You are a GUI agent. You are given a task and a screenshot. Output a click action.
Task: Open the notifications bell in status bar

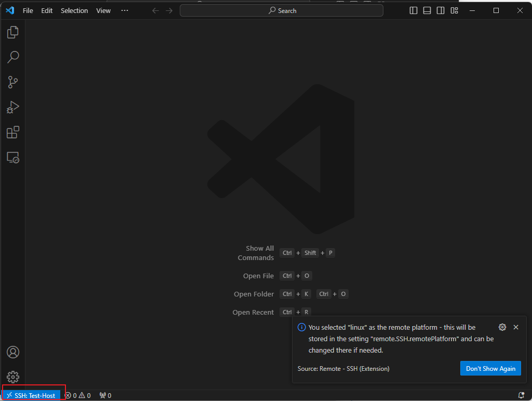pyautogui.click(x=521, y=395)
